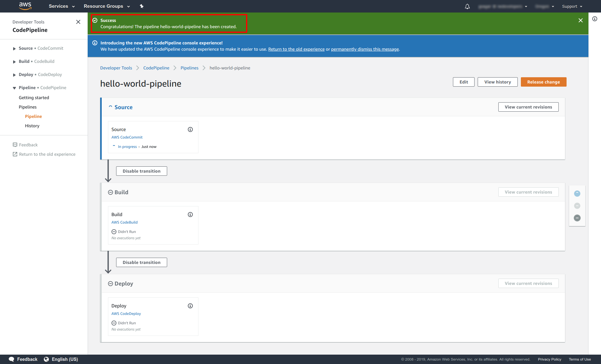Open info icon on Deploy action card

point(190,306)
